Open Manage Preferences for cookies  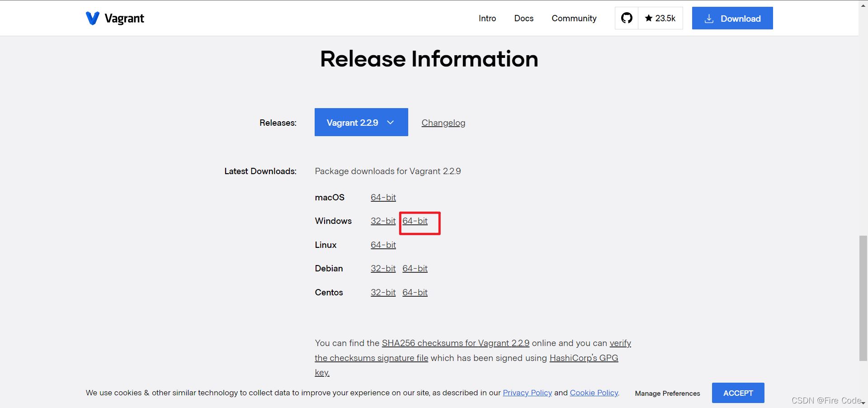(x=667, y=394)
